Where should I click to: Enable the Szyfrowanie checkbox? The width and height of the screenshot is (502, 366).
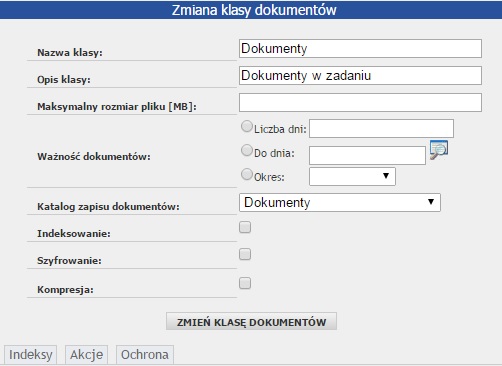point(245,254)
